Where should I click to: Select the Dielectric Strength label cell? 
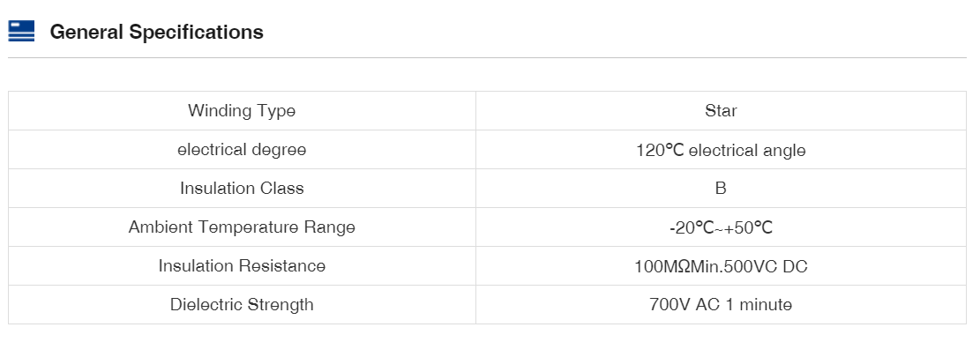coord(242,305)
